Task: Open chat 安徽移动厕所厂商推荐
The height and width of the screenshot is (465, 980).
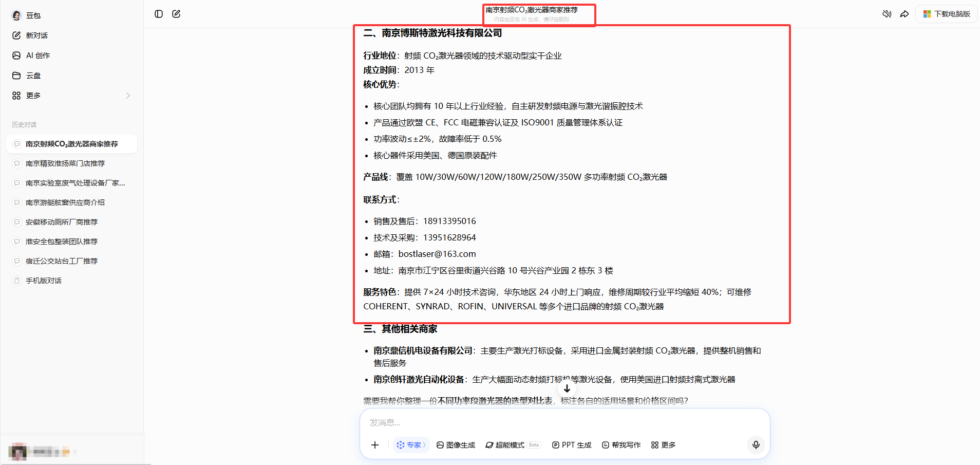Action: (72, 222)
